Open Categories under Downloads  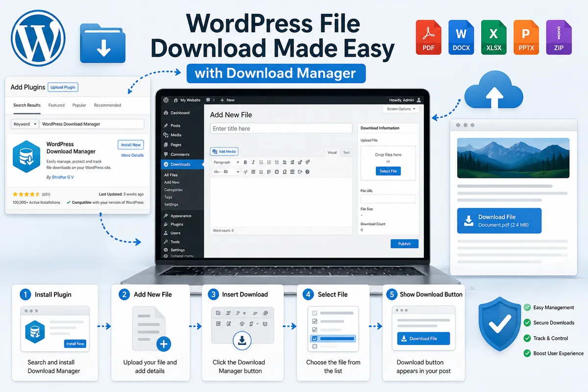tap(173, 190)
